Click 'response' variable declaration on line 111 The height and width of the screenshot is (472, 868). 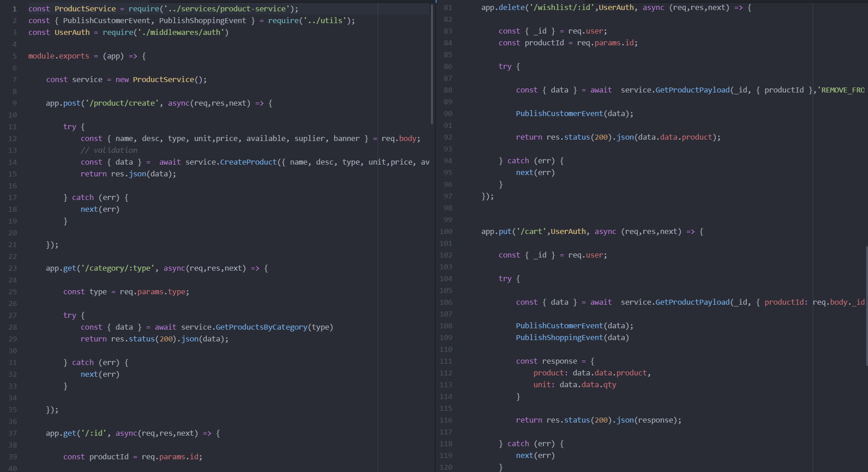(559, 361)
